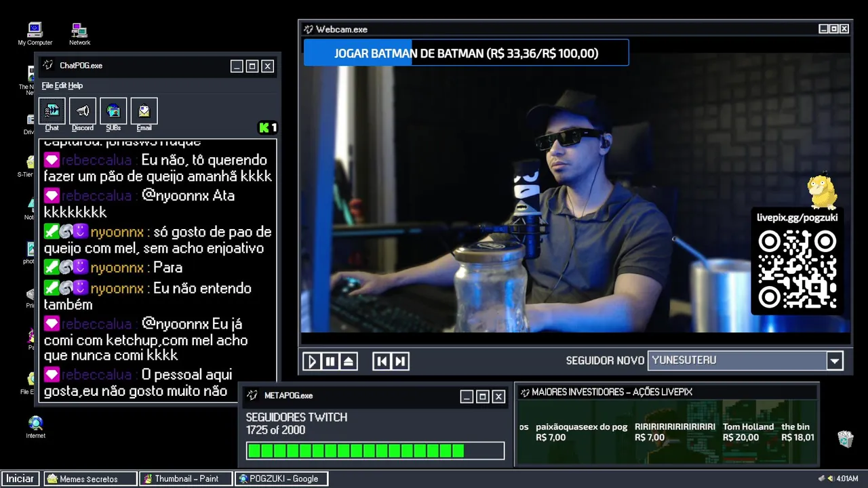
Task: Pause the Webcam player
Action: (330, 361)
